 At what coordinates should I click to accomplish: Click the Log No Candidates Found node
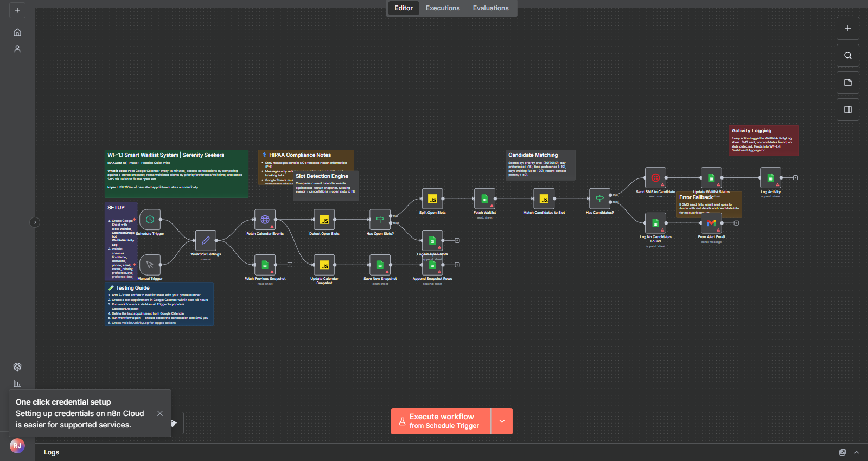point(655,223)
